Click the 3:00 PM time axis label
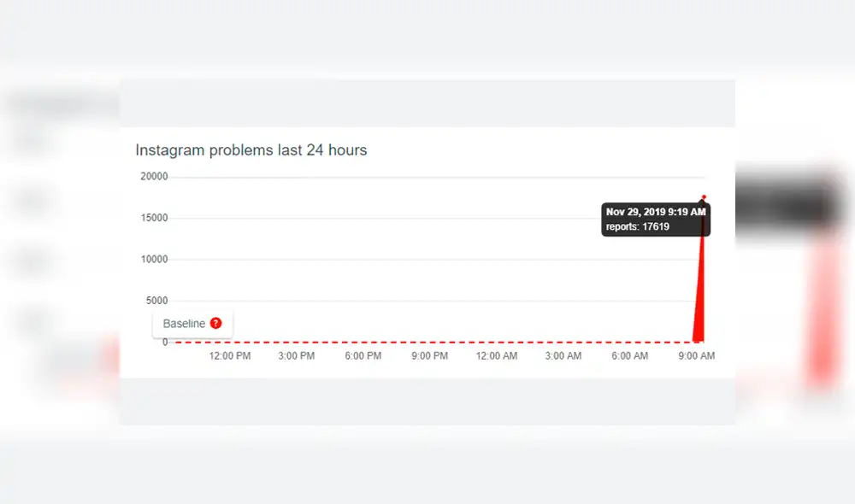The height and width of the screenshot is (504, 855). coord(297,356)
